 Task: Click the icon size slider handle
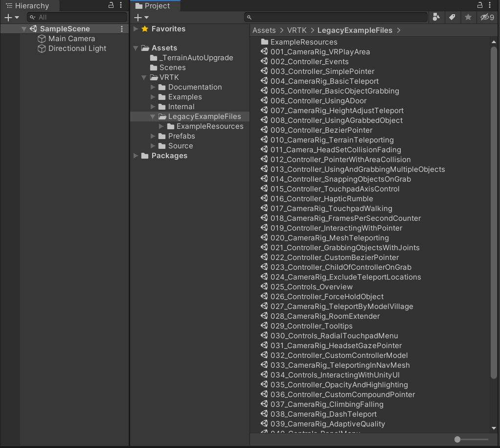point(457,439)
